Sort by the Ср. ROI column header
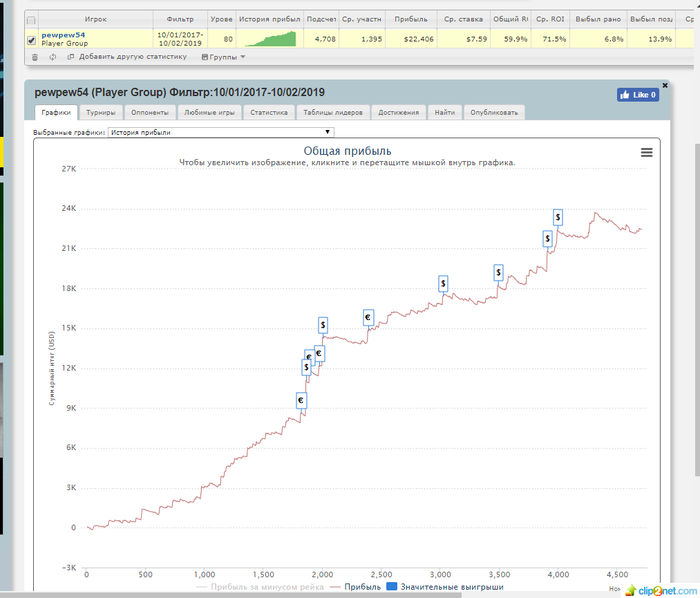The height and width of the screenshot is (598, 700). 550,20
